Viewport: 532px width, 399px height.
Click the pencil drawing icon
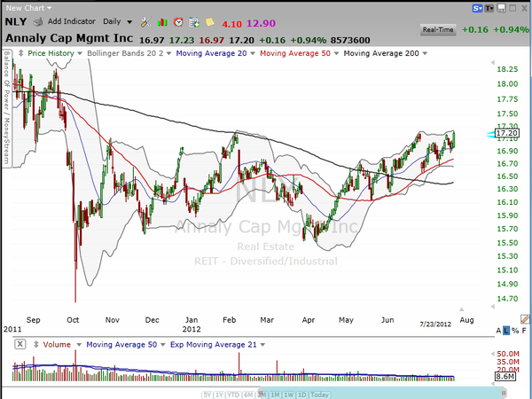tap(525, 319)
